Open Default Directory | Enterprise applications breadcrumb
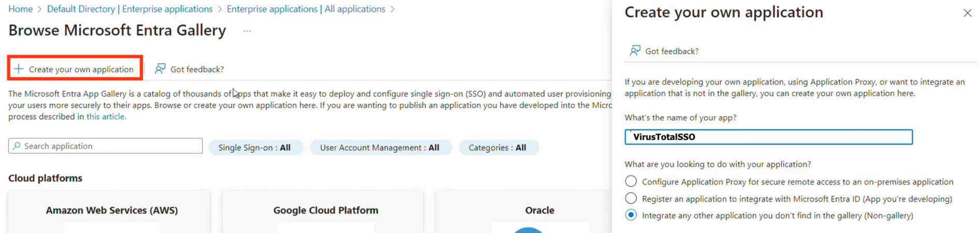Viewport: 980px width, 233px height. tap(130, 9)
